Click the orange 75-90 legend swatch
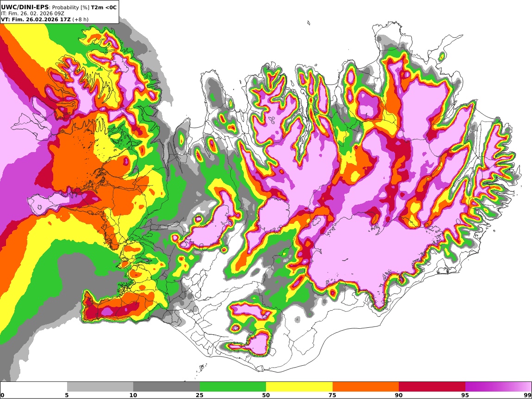 click(365, 387)
